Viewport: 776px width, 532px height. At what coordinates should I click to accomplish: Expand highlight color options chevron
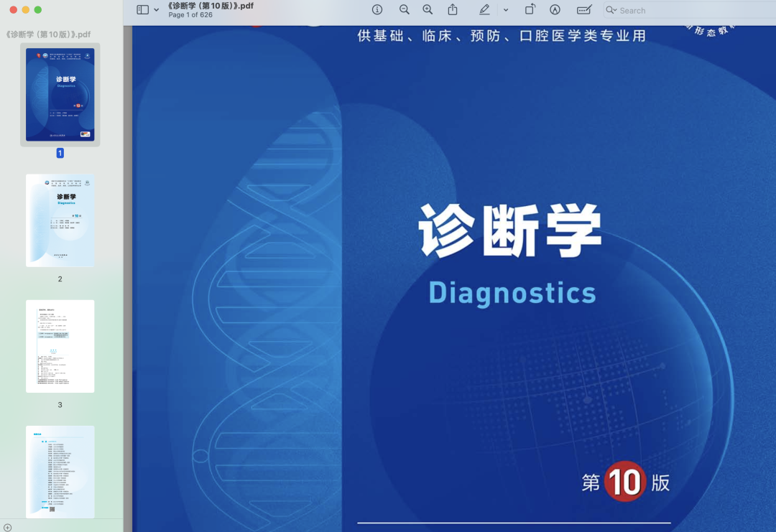pos(506,10)
